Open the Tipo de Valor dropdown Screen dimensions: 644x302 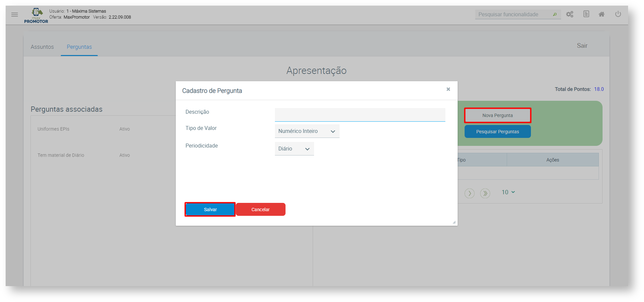[307, 131]
